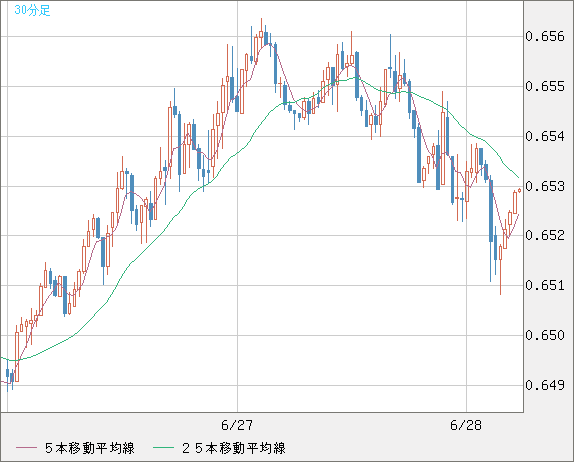Viewport: 574px width, 462px height.
Task: Click the 0.650 price axis label
Action: tap(545, 335)
